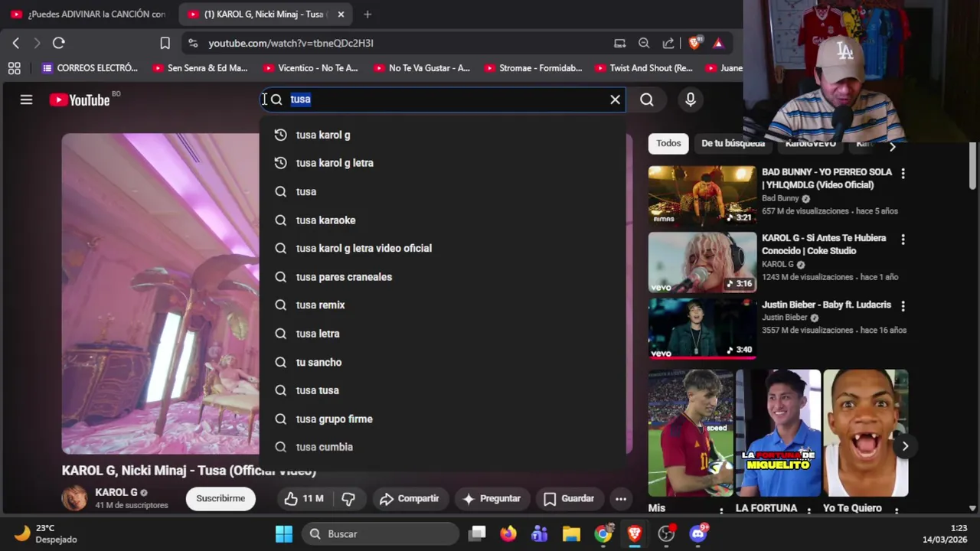Viewport: 980px width, 551px height.
Task: Open options for LA FORTUNA short
Action: tap(808, 510)
